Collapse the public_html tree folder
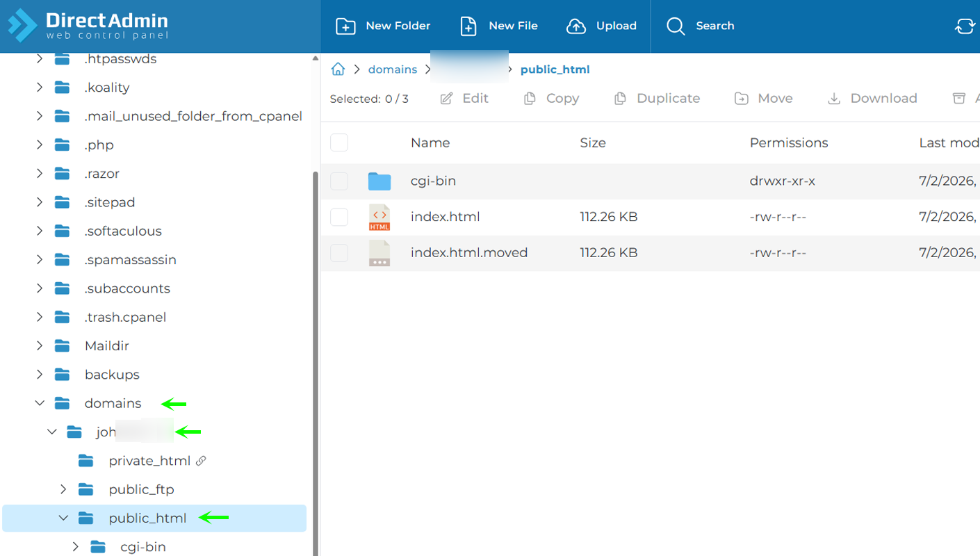Viewport: 980px width, 556px height. 63,518
